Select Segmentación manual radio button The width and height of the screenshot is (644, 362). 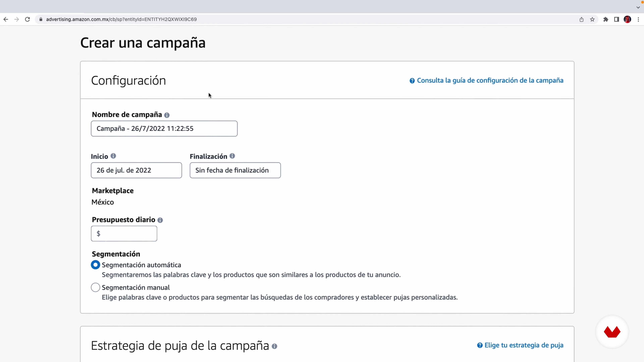point(95,287)
